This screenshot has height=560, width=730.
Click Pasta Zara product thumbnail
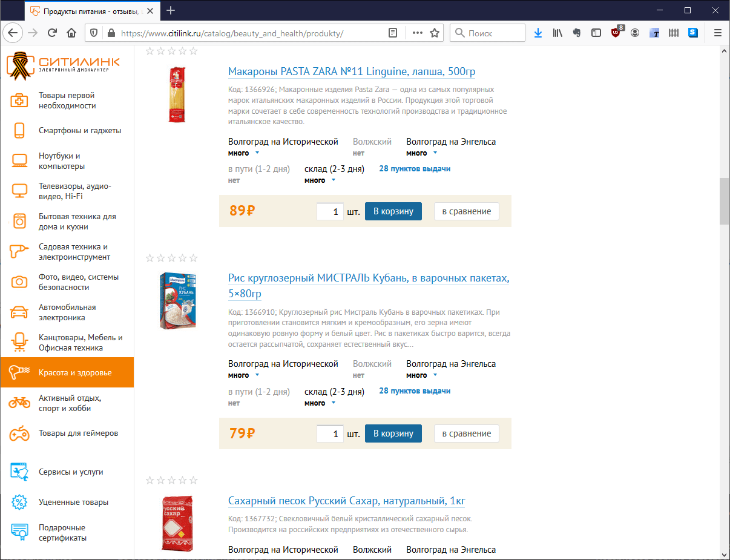click(x=177, y=94)
